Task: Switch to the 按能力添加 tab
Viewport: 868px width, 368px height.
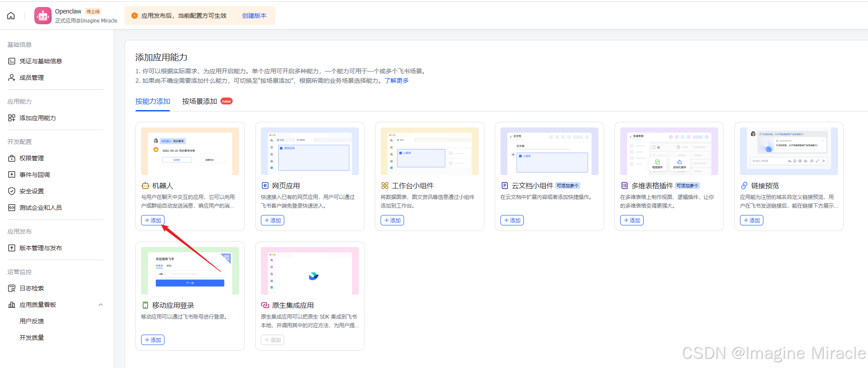Action: tap(153, 101)
